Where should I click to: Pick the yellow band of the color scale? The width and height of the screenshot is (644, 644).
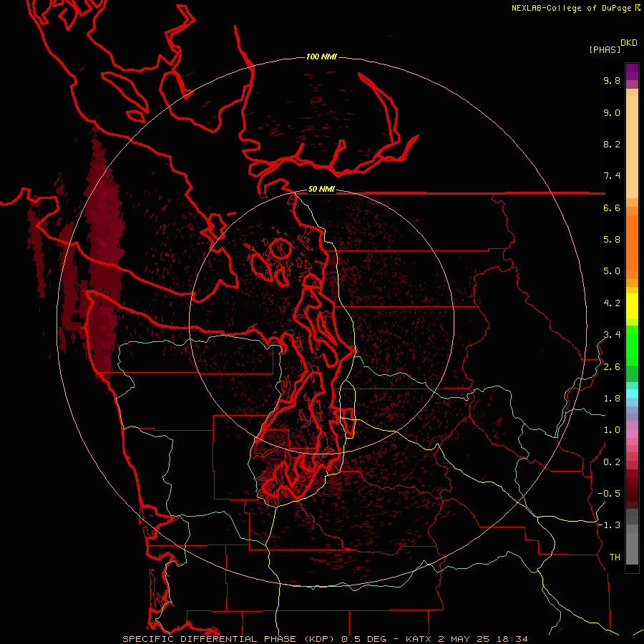pos(632,306)
